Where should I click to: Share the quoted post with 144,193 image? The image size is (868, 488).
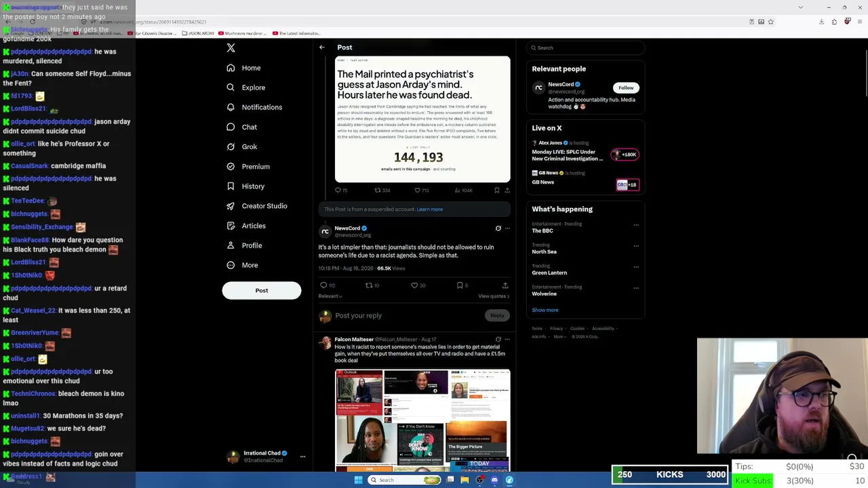pyautogui.click(x=507, y=190)
